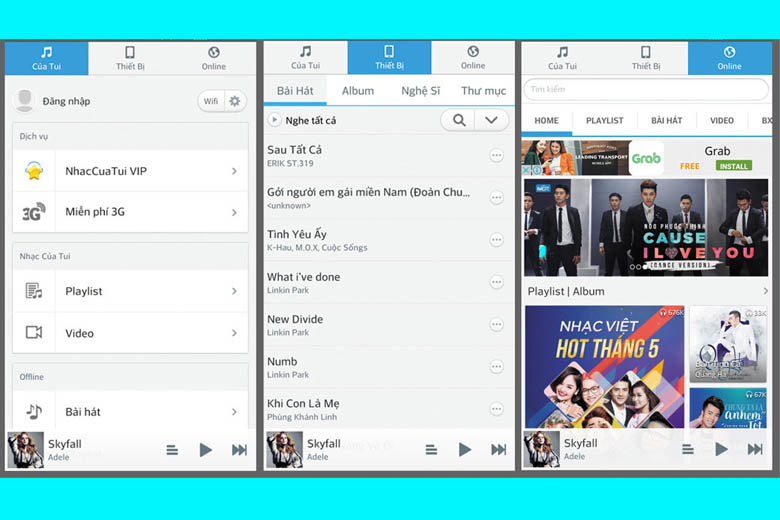Switch to Thiết Bị tab in right screen
Image resolution: width=780 pixels, height=520 pixels.
tap(646, 58)
